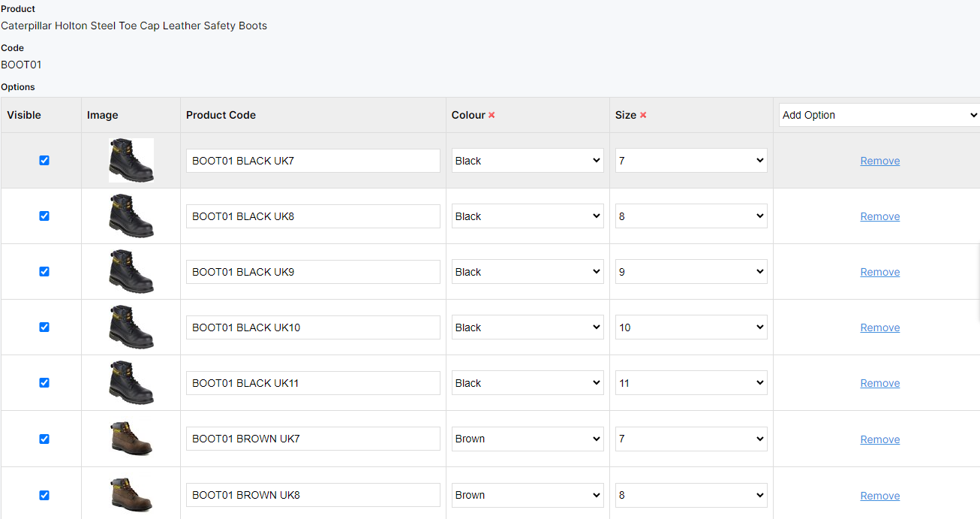The height and width of the screenshot is (519, 980).
Task: Open Size dropdown showing 10
Action: click(691, 327)
